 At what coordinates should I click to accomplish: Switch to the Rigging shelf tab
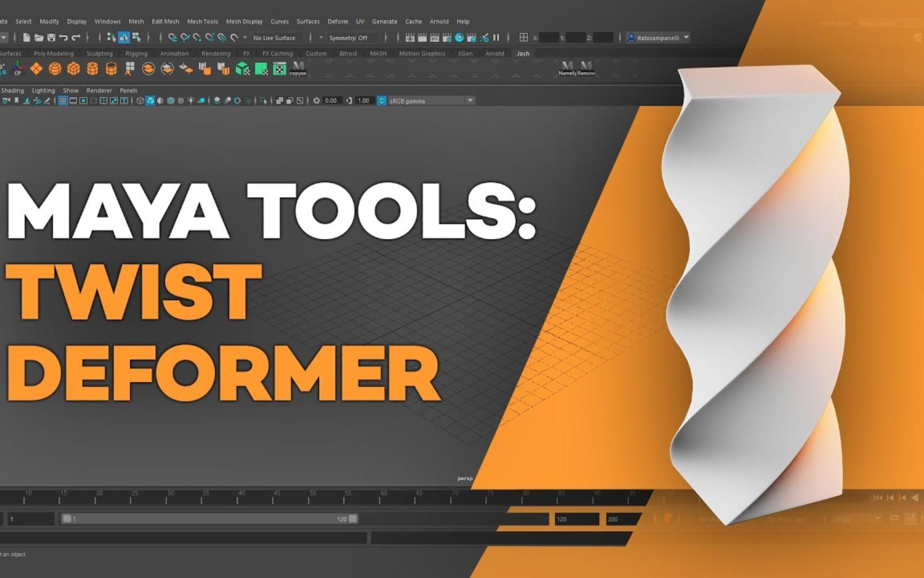pos(136,54)
